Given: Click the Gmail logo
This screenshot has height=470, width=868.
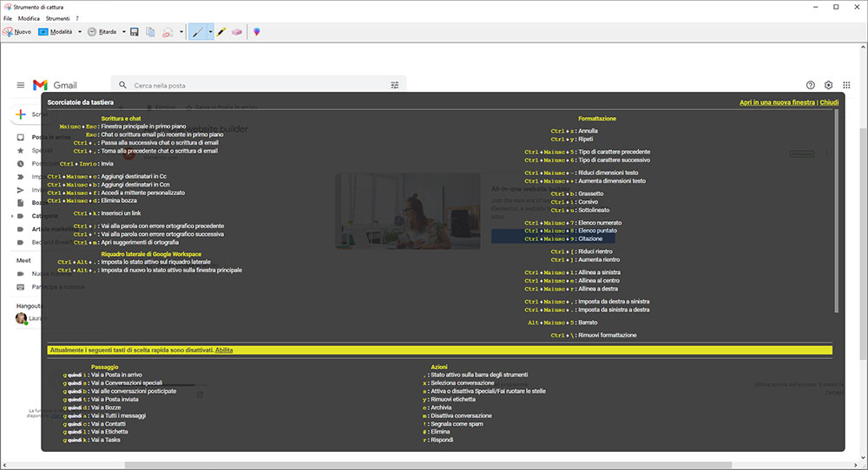Looking at the screenshot, I should coord(55,85).
